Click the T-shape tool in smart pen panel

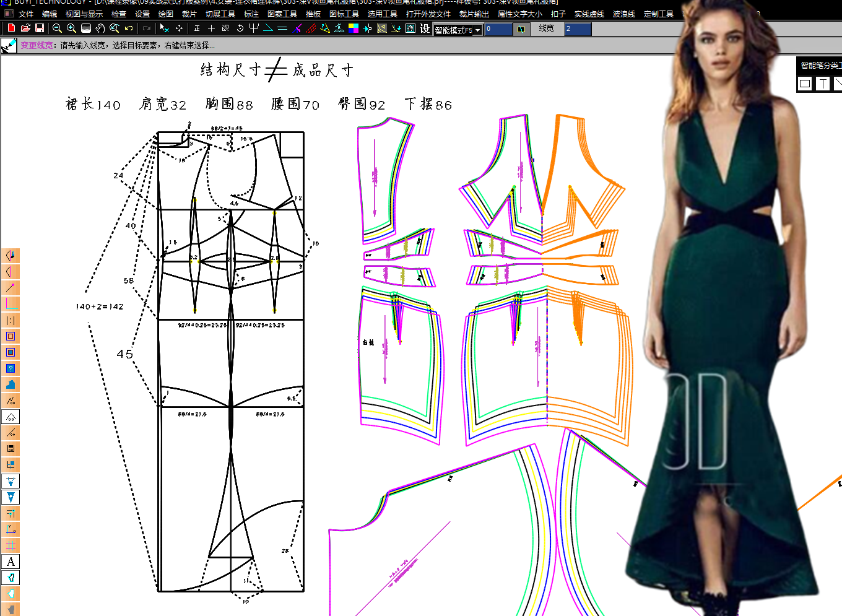[823, 84]
